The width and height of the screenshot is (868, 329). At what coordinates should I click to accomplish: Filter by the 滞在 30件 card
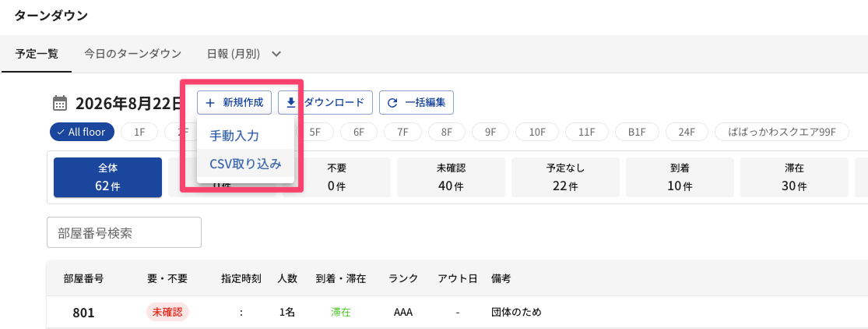[x=794, y=178]
